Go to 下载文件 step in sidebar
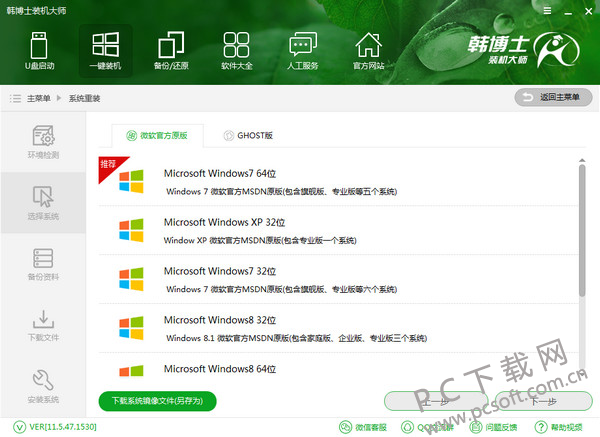 coord(43,325)
